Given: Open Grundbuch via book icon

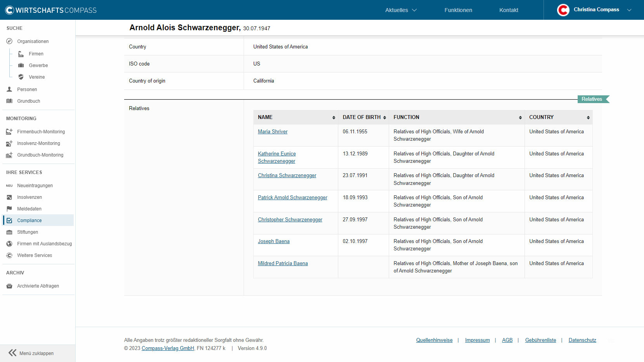Looking at the screenshot, I should pyautogui.click(x=9, y=101).
